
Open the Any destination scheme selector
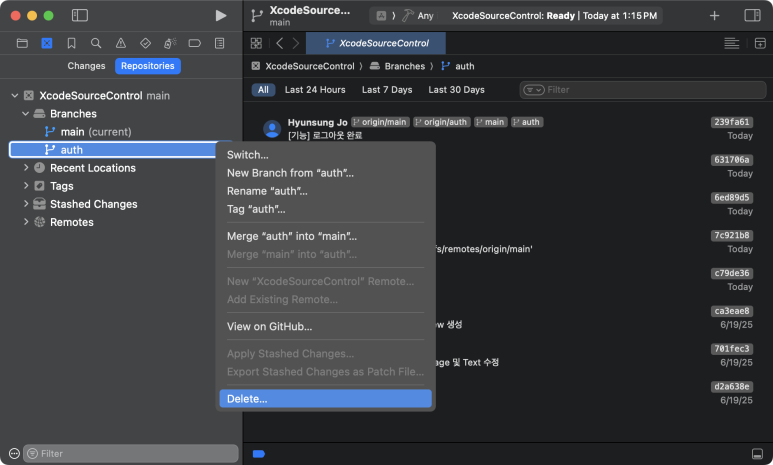click(x=419, y=16)
